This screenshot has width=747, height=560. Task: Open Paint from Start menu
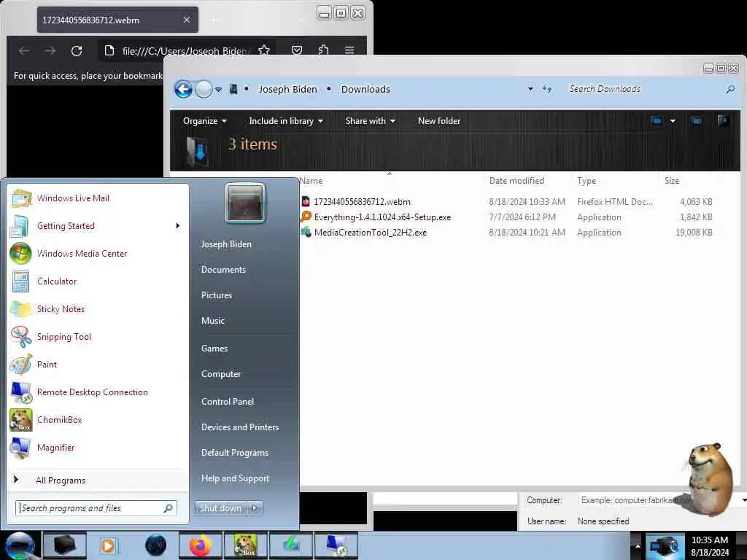coord(47,365)
